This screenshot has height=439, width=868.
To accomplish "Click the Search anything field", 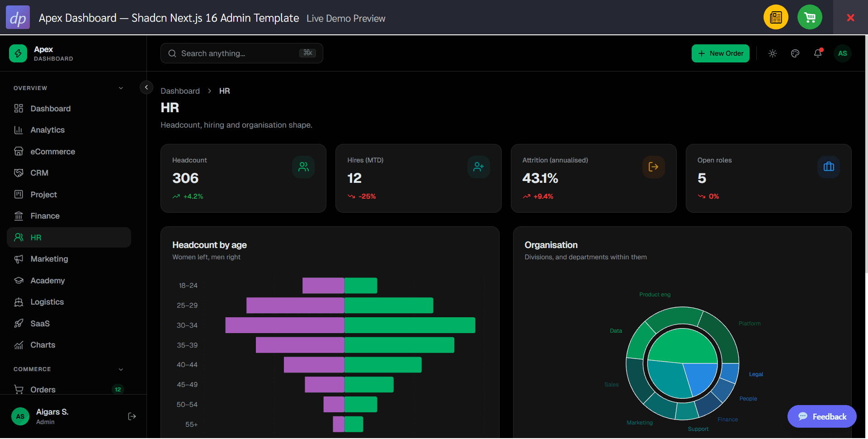I will tap(242, 53).
